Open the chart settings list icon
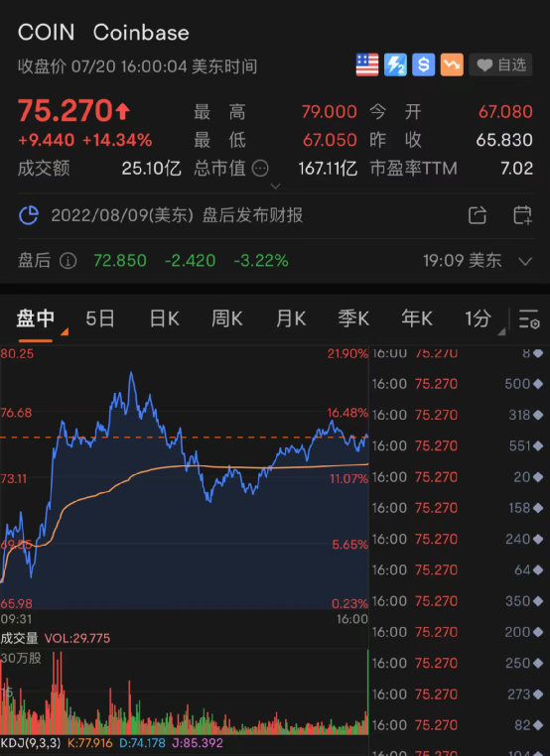550x756 pixels. pos(529,318)
